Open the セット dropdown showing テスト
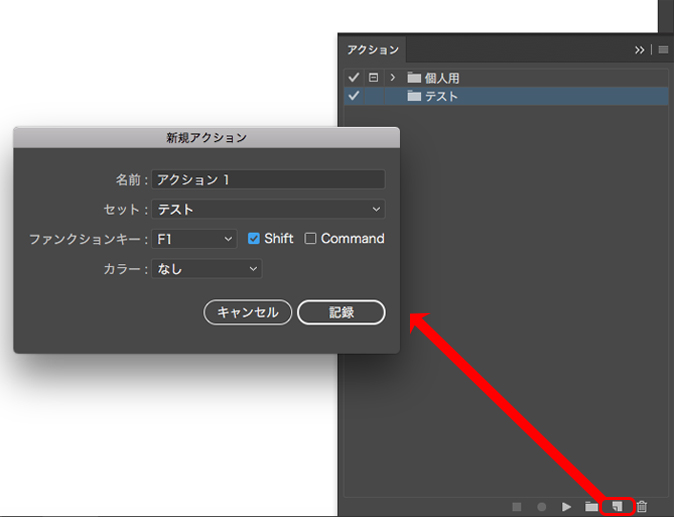 [268, 209]
